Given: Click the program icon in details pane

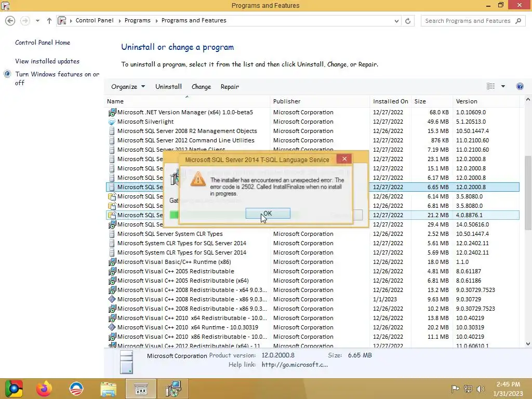Looking at the screenshot, I should pyautogui.click(x=126, y=362).
